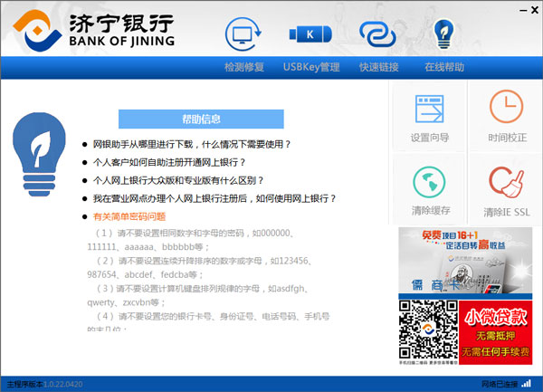Open the 时间校正 clock icon

(x=506, y=107)
